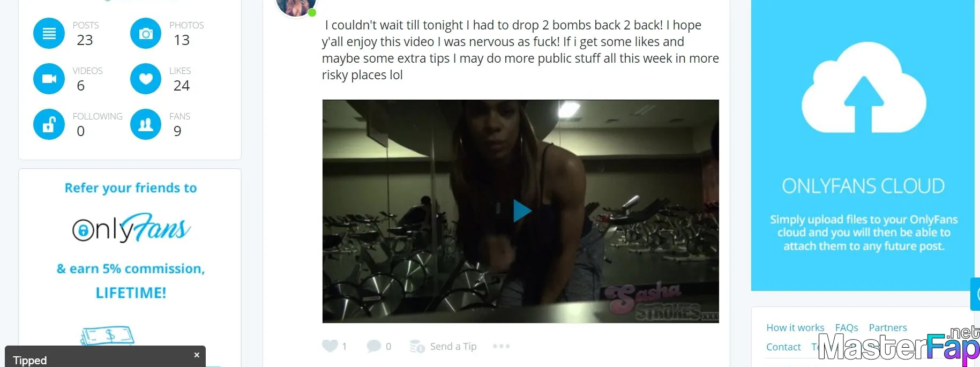Click the Refer your friends heading
The image size is (980, 367).
coord(131,188)
